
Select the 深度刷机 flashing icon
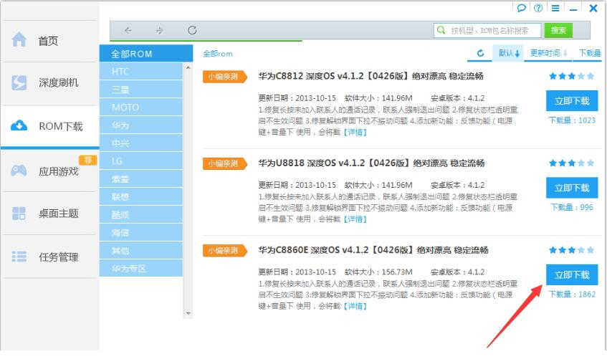19,83
